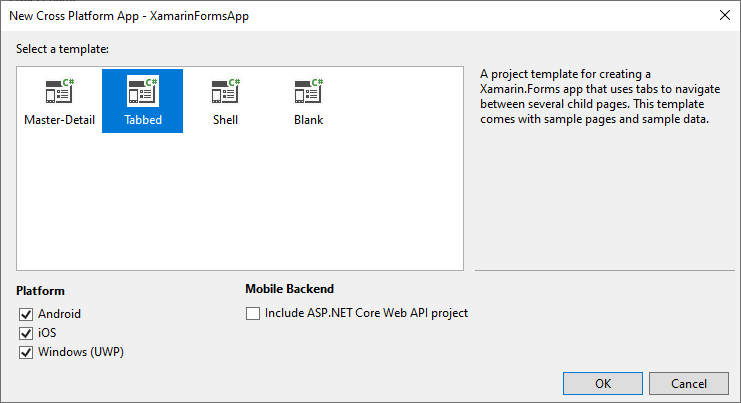
Task: Click the Blank template label
Action: (x=308, y=121)
